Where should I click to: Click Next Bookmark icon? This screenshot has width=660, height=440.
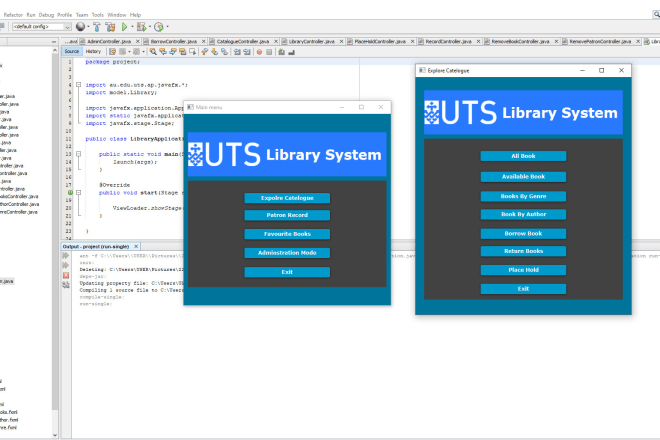click(214, 52)
